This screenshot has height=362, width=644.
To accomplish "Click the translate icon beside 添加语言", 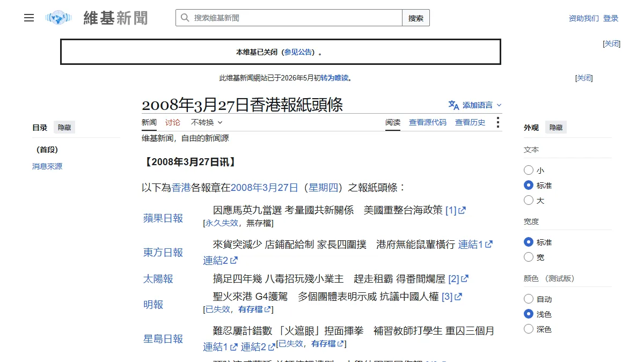I will (x=454, y=105).
